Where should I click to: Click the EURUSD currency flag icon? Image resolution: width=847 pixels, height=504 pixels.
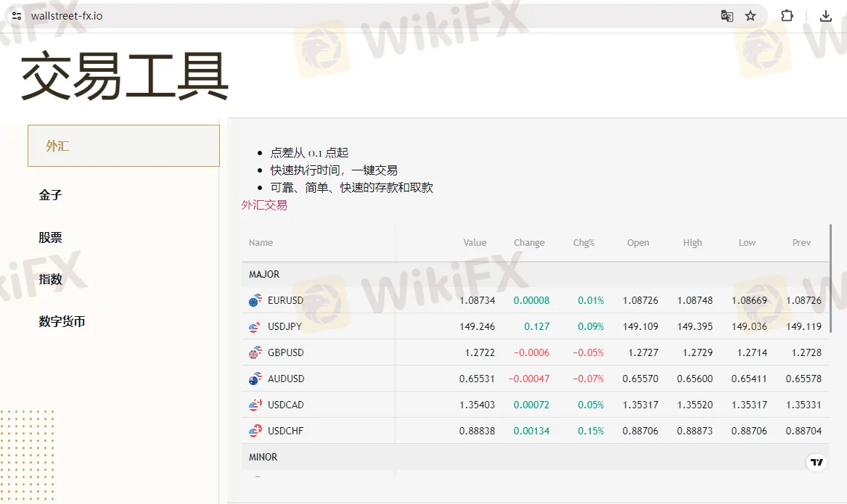tap(255, 300)
